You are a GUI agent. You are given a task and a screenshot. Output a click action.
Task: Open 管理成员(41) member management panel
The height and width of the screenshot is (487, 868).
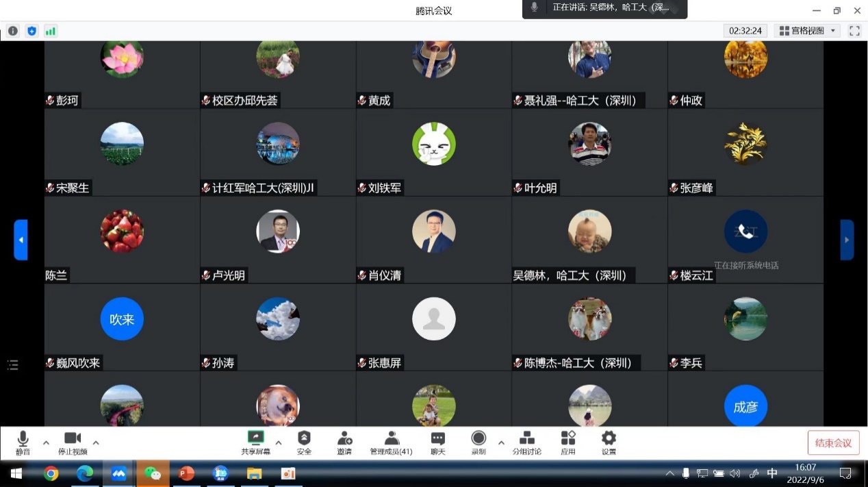pos(391,439)
